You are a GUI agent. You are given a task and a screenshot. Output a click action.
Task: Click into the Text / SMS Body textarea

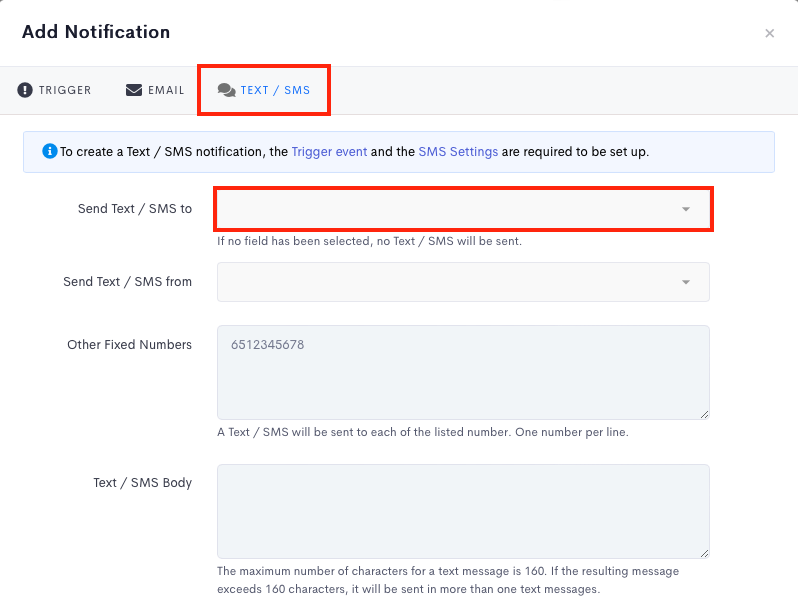tap(463, 511)
